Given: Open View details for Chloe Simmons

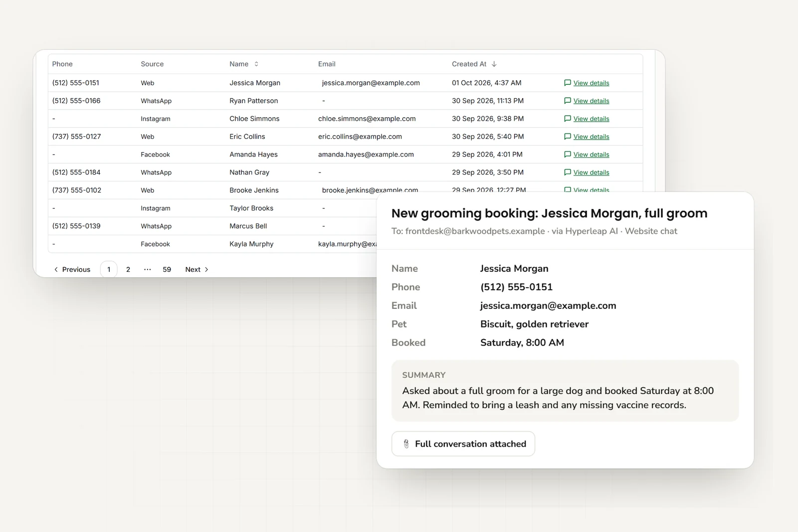Looking at the screenshot, I should coord(591,119).
